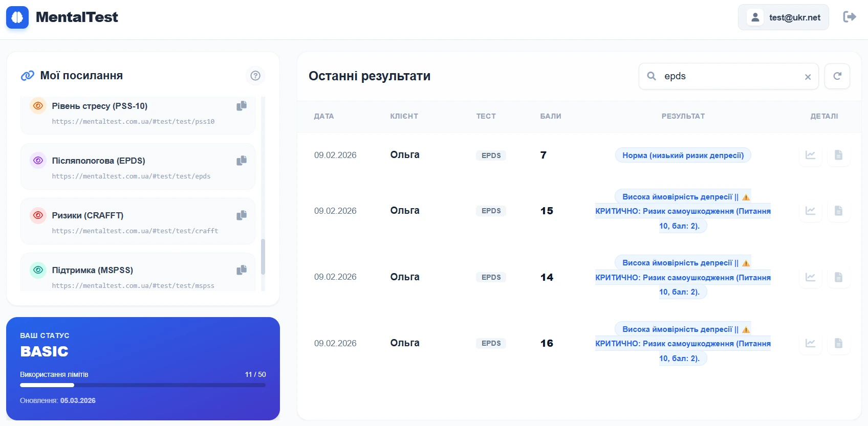This screenshot has width=868, height=426.
Task: Open chart for the score 16 result
Action: point(811,343)
